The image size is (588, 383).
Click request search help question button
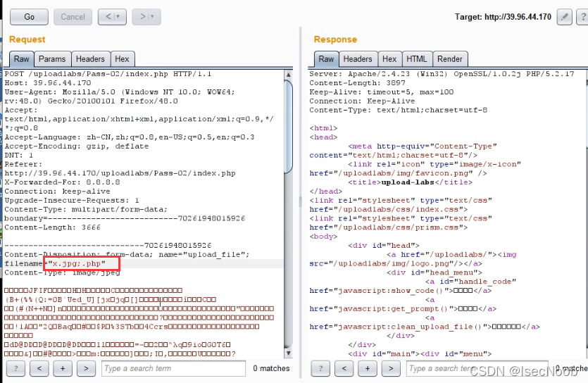(x=15, y=368)
